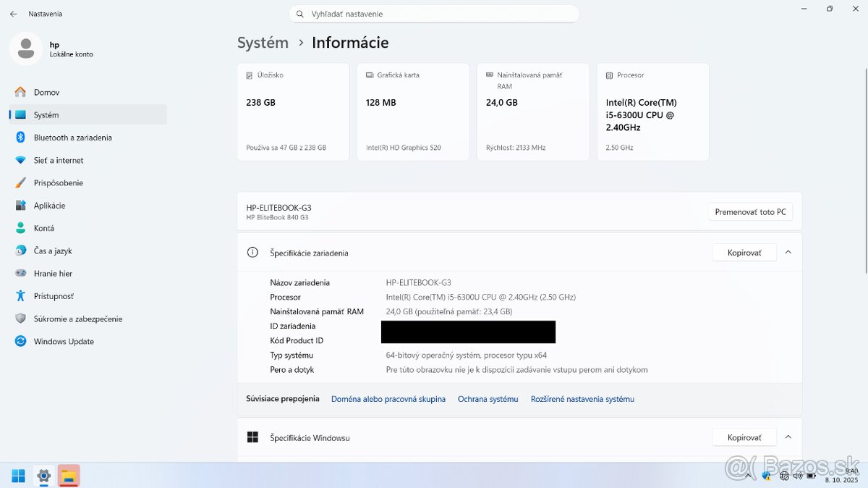
Task: Open Hranie hier gaming settings
Action: point(53,274)
